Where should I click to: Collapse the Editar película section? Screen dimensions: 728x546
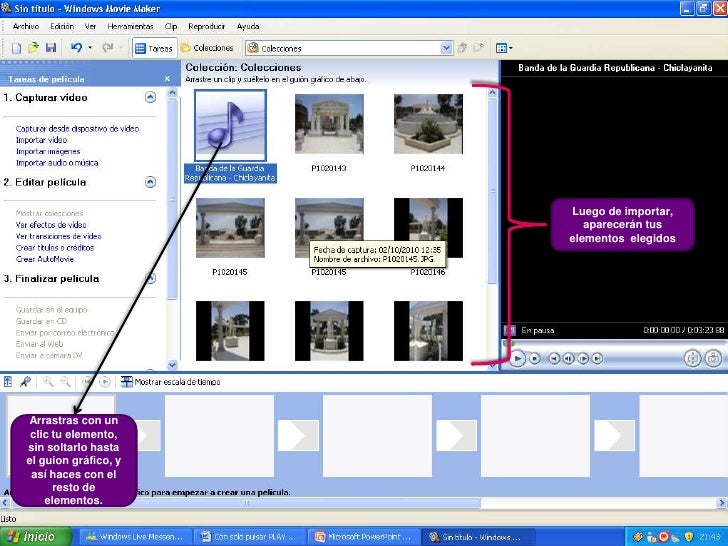[150, 182]
